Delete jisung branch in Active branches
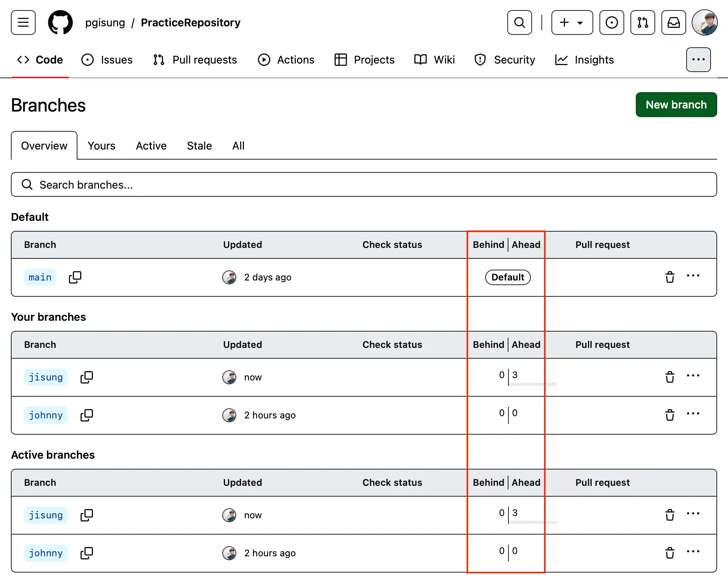The image size is (728, 578). pyautogui.click(x=670, y=515)
